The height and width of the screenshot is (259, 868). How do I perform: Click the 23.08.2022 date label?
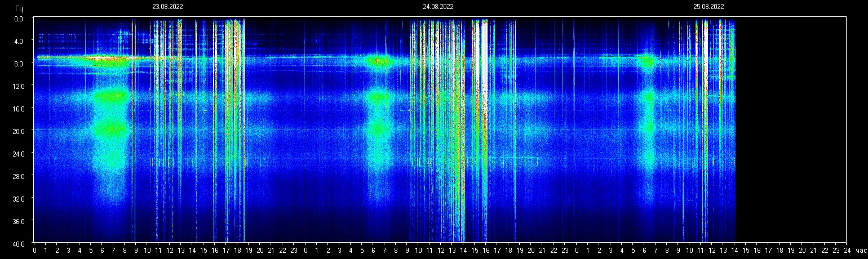tap(167, 7)
